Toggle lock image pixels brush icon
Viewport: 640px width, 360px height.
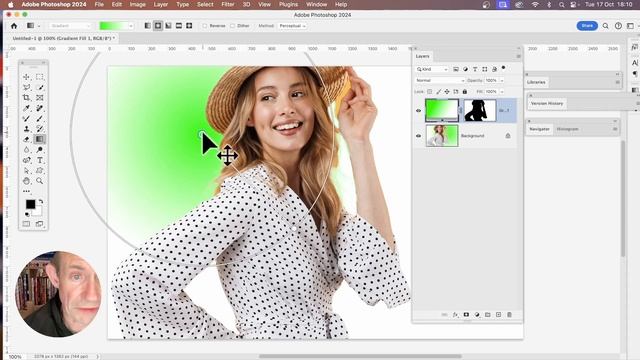coord(438,91)
